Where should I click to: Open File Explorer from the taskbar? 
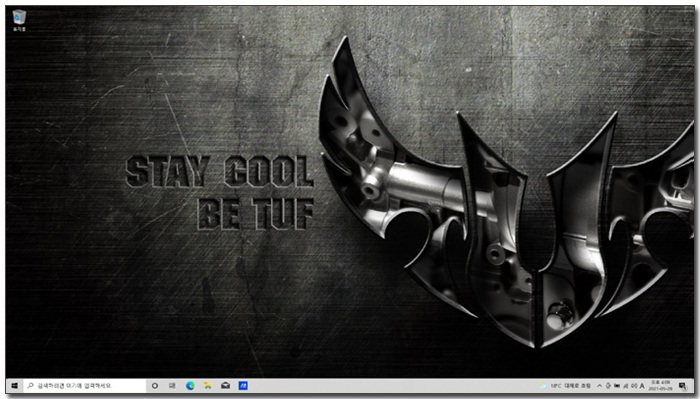(x=208, y=386)
